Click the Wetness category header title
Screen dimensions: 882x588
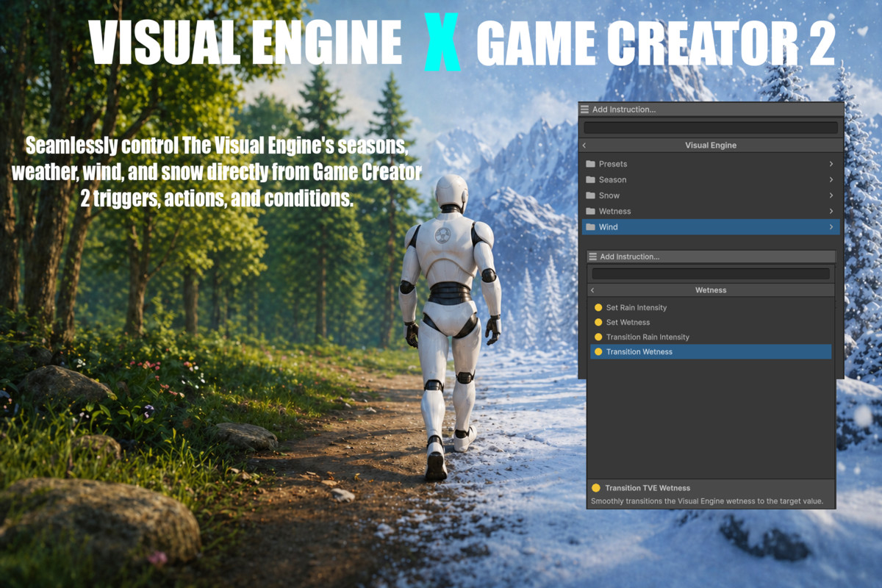point(711,290)
